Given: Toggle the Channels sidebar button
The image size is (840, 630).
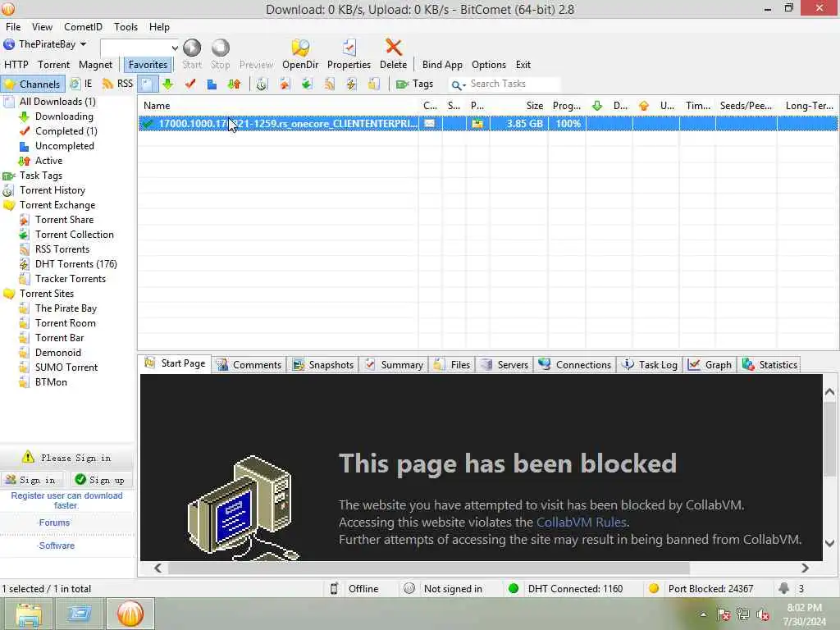Looking at the screenshot, I should click(33, 84).
